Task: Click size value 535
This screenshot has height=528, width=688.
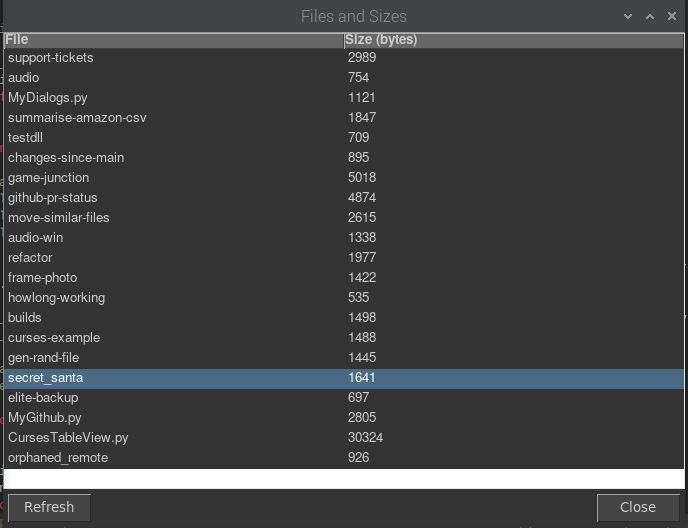Action: pyautogui.click(x=358, y=298)
